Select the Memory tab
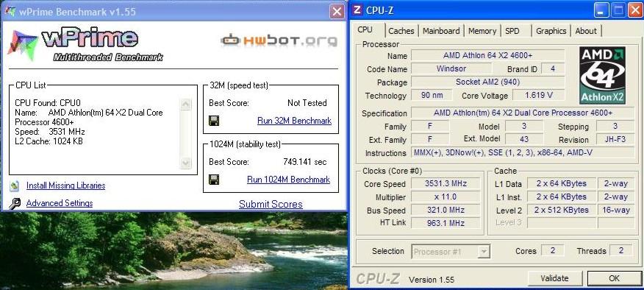Image resolution: width=644 pixels, height=290 pixels. tap(482, 31)
